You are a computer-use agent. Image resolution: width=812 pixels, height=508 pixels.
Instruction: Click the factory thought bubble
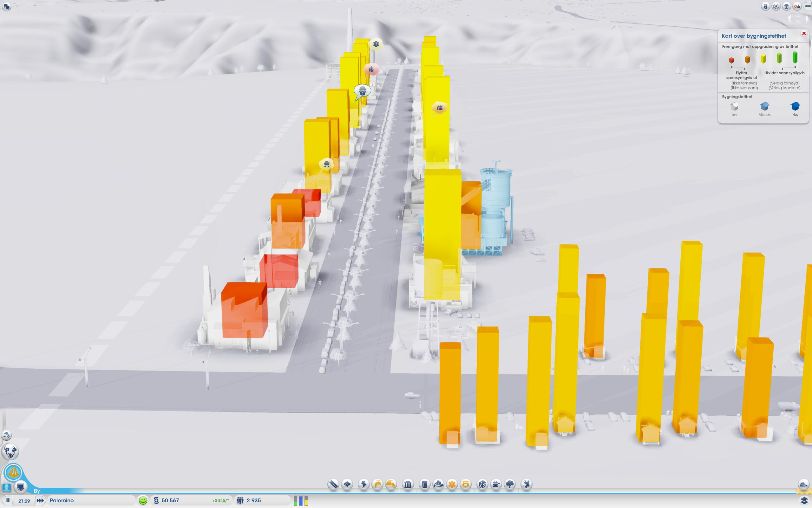[440, 108]
